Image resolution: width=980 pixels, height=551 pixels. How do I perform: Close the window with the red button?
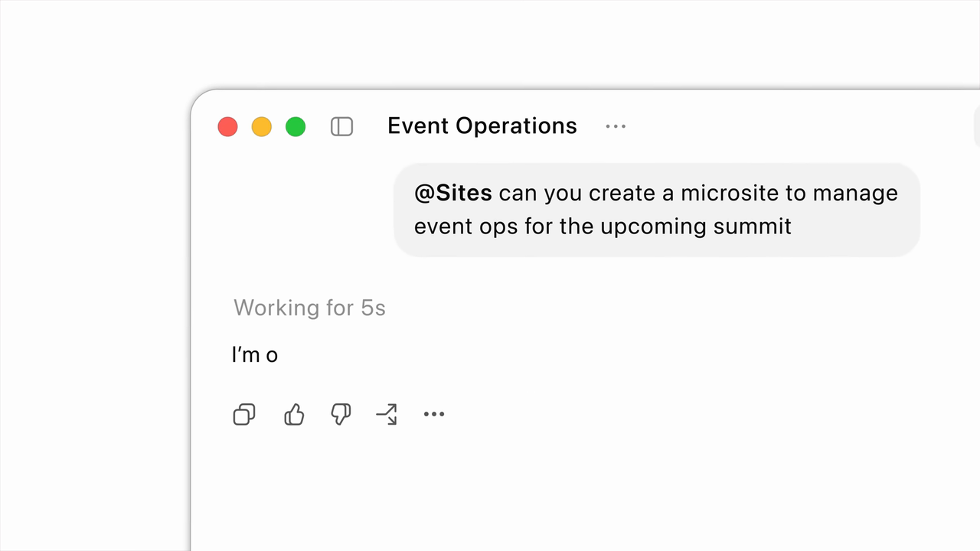(x=227, y=127)
